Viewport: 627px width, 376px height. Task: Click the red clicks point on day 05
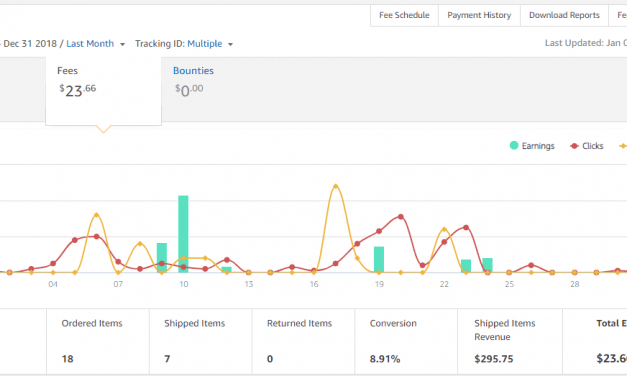(x=75, y=240)
